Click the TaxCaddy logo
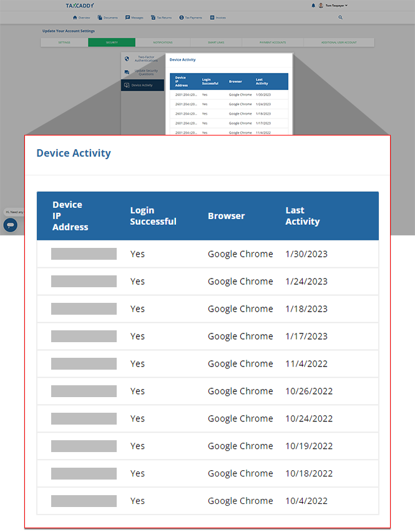This screenshot has height=532, width=415. pos(80,6)
